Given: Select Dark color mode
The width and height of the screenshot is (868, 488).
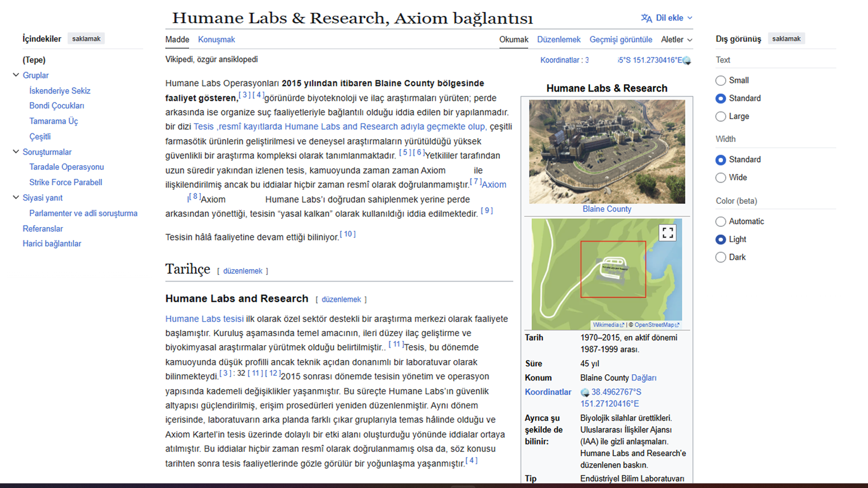Looking at the screenshot, I should 721,258.
